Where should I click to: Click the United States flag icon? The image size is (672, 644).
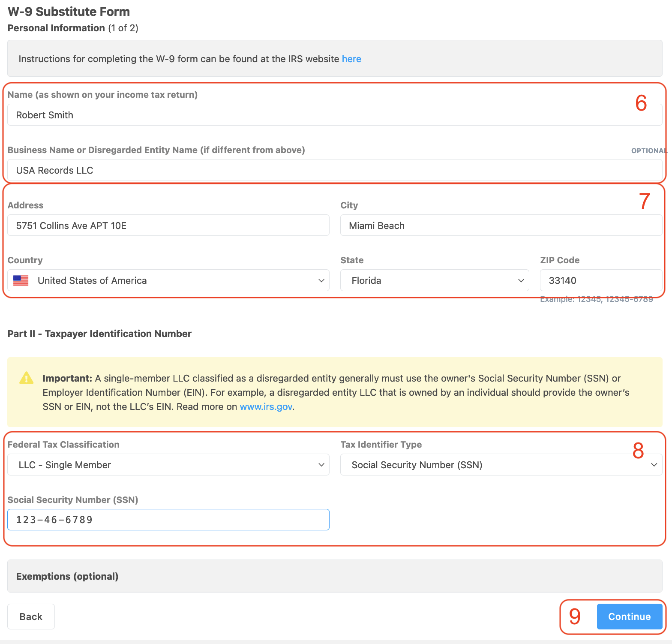21,280
